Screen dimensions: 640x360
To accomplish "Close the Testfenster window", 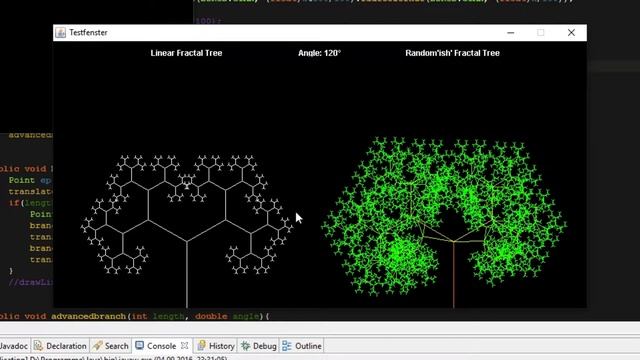I will 571,33.
